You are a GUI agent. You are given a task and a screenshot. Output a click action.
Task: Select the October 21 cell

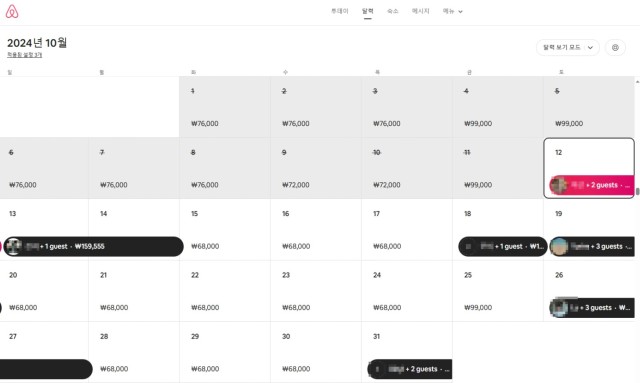click(134, 291)
